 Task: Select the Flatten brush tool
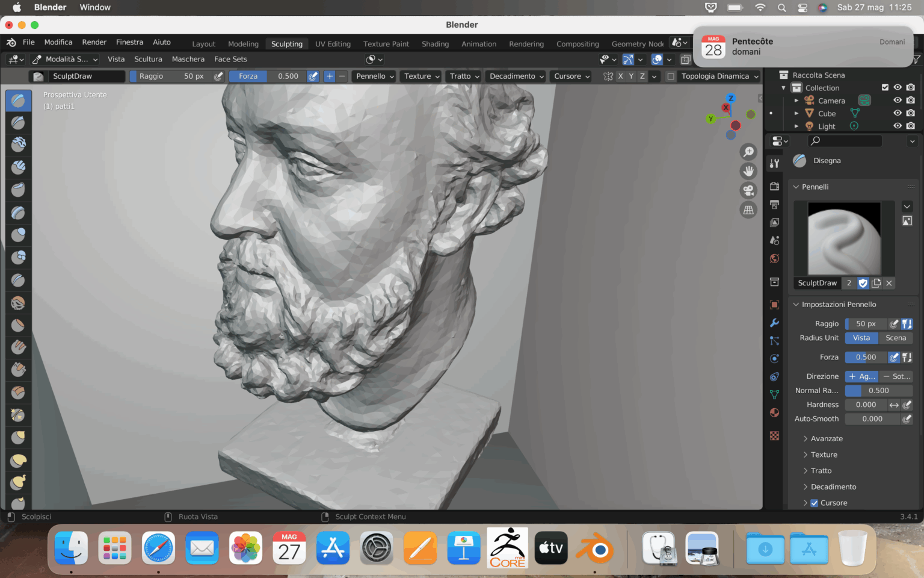pos(19,325)
